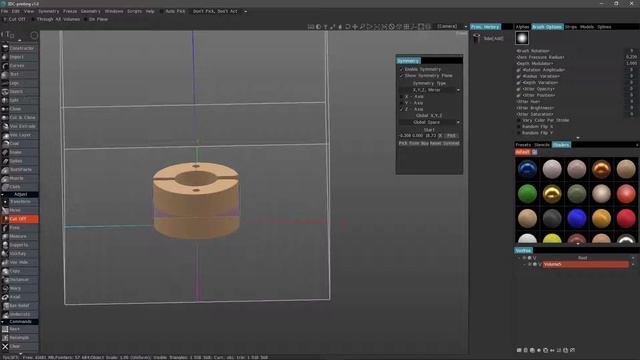Open the Global Space dropdown

click(x=429, y=122)
